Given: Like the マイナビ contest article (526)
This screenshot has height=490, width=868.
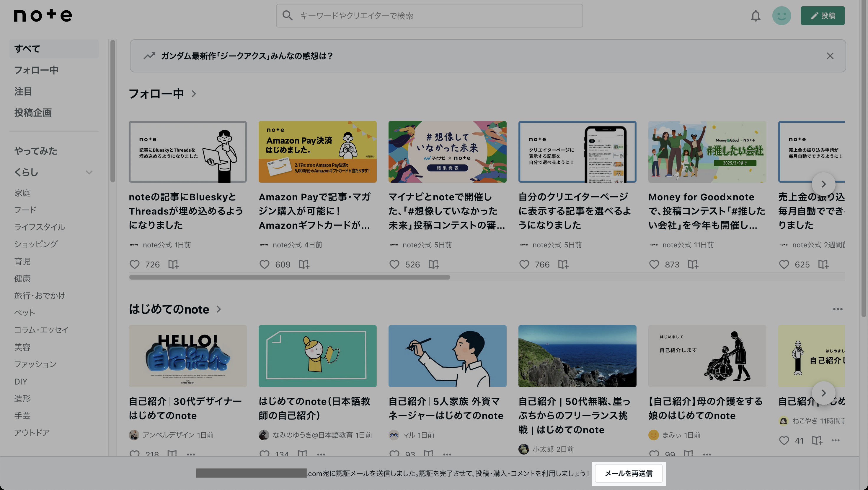Looking at the screenshot, I should coord(394,265).
